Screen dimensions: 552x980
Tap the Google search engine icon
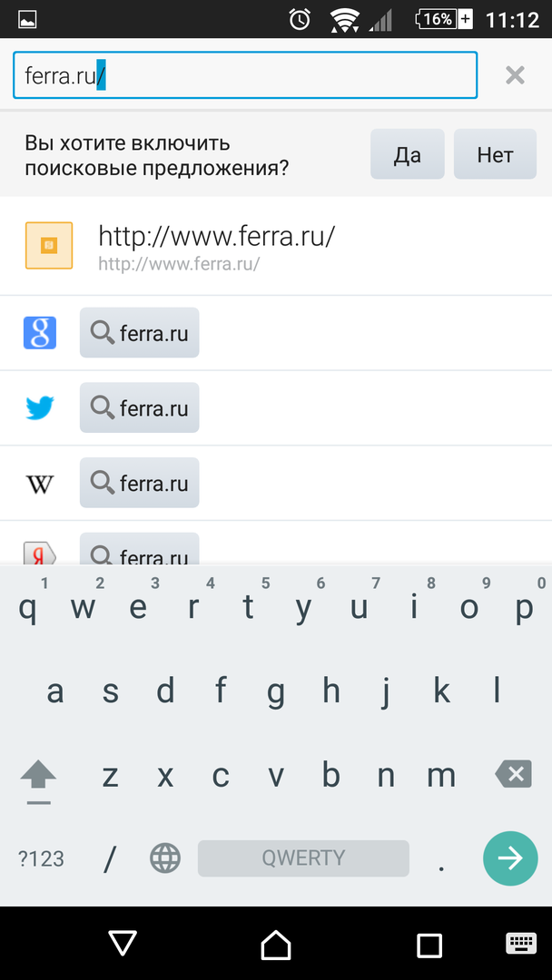40,333
